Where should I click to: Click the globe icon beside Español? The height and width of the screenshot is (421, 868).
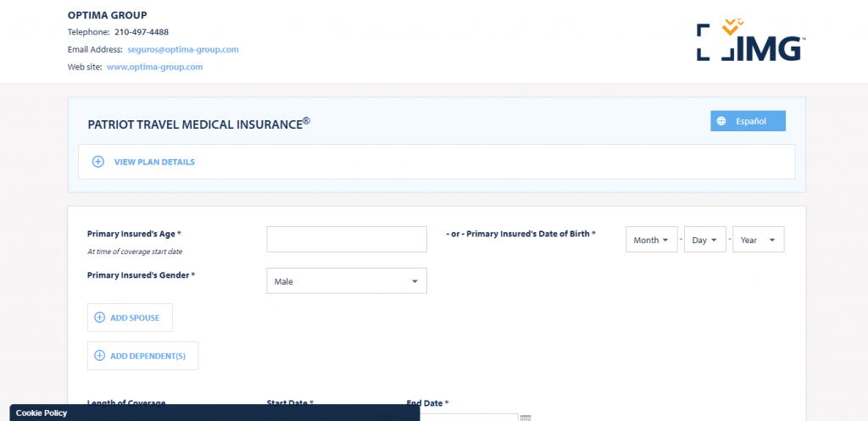coord(721,121)
